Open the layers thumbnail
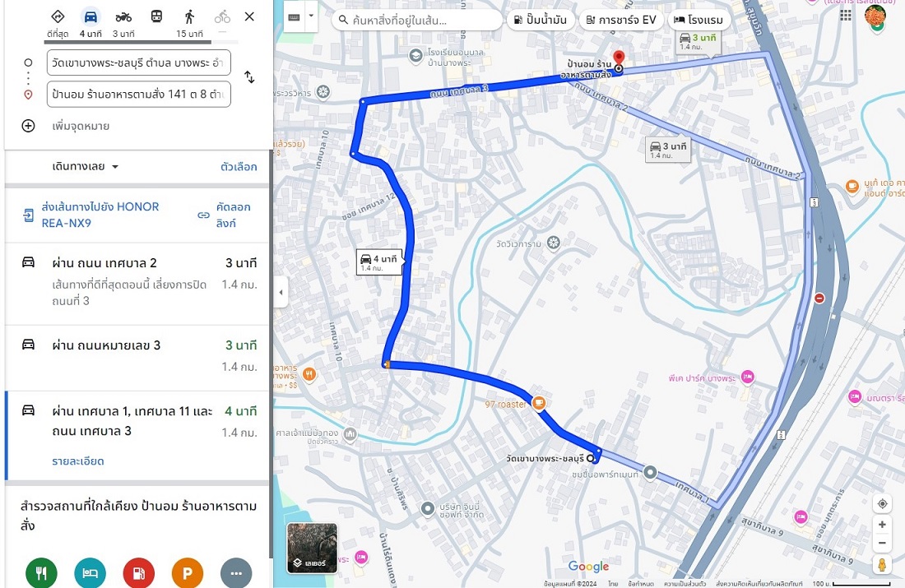This screenshot has height=588, width=905. 313,549
